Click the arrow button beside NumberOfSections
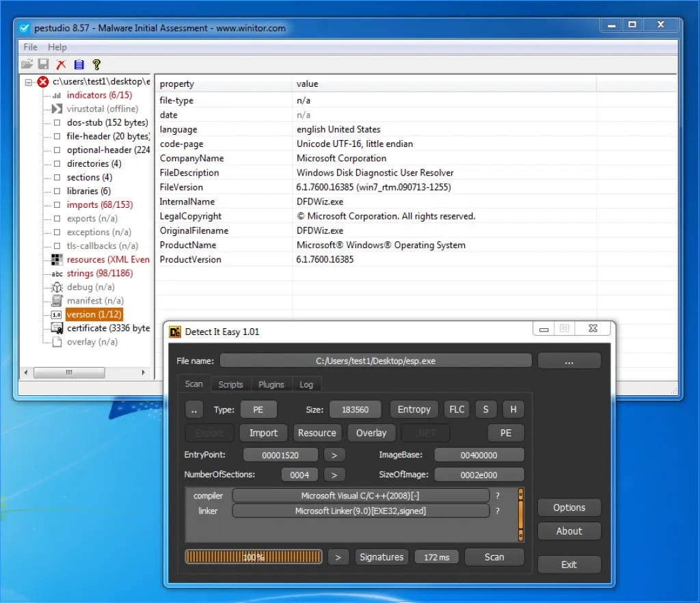This screenshot has height=603, width=700. tap(334, 474)
